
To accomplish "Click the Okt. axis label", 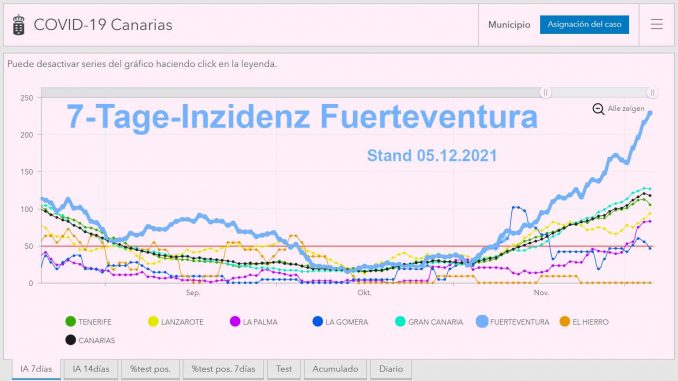I will click(364, 293).
